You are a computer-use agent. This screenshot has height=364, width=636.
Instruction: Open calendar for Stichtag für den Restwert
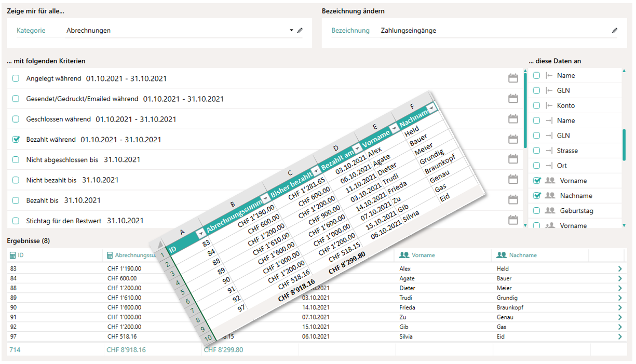(x=513, y=220)
